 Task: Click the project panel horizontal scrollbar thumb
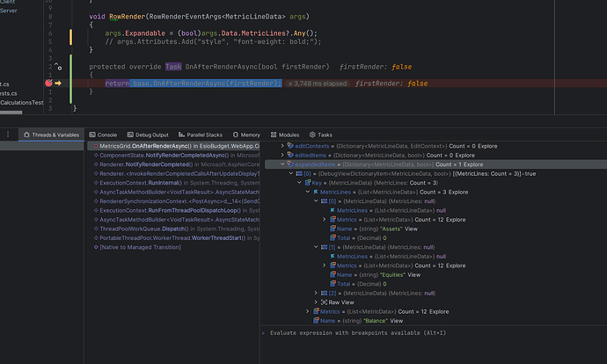click(x=11, y=113)
